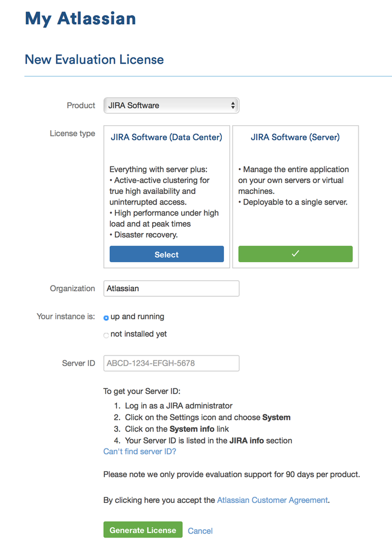The image size is (392, 549).
Task: Open the Atlassian Customer Agreement link
Action: [272, 500]
